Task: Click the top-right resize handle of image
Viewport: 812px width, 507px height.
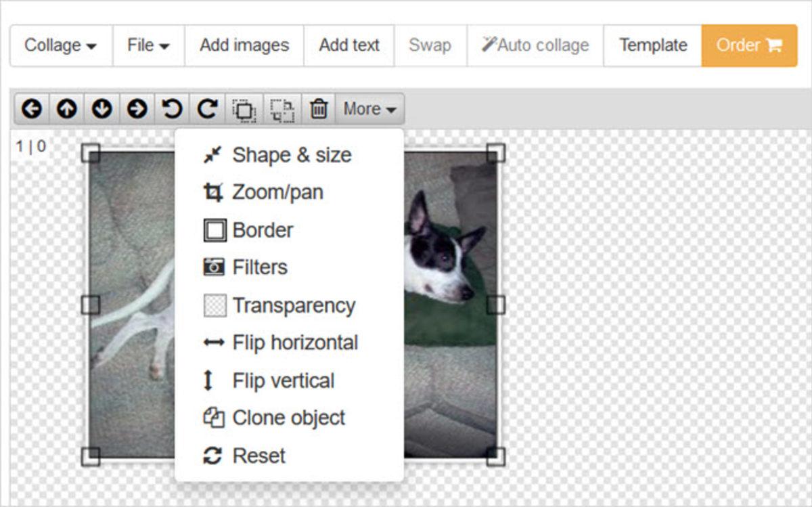Action: click(496, 152)
